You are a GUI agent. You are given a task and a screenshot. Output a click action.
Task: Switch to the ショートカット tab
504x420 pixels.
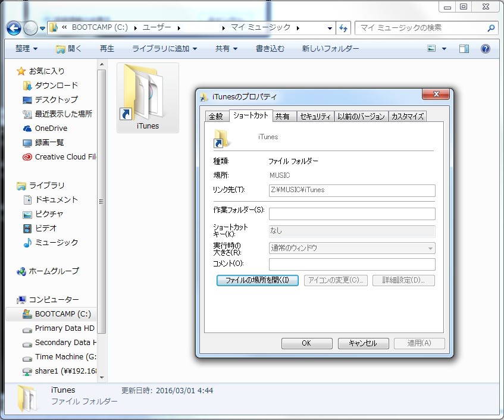pos(251,115)
